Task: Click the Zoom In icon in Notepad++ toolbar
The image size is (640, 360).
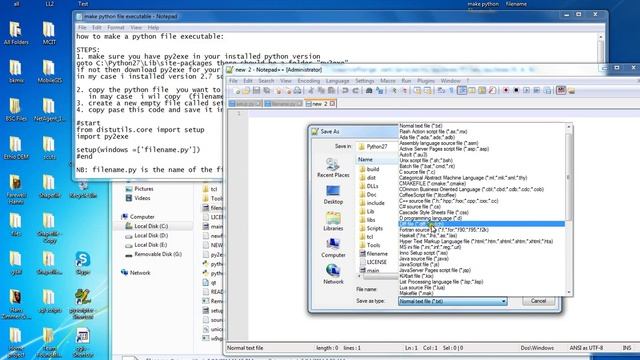Action: click(394, 91)
